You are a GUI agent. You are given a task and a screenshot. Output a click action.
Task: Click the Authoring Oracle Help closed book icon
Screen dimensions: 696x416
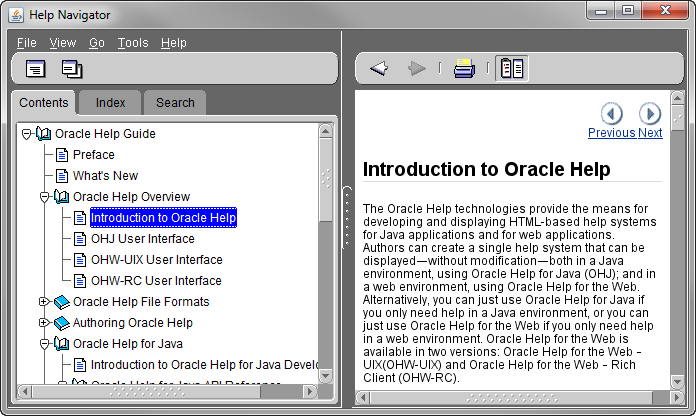click(x=62, y=323)
